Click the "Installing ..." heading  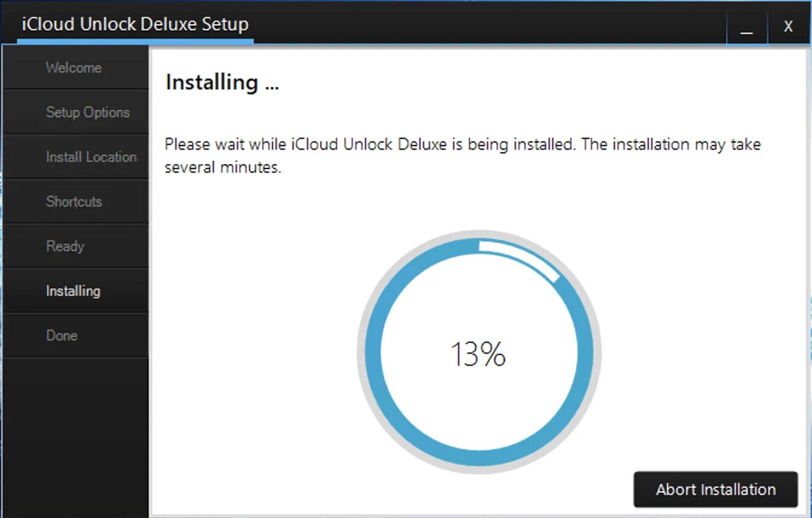222,83
